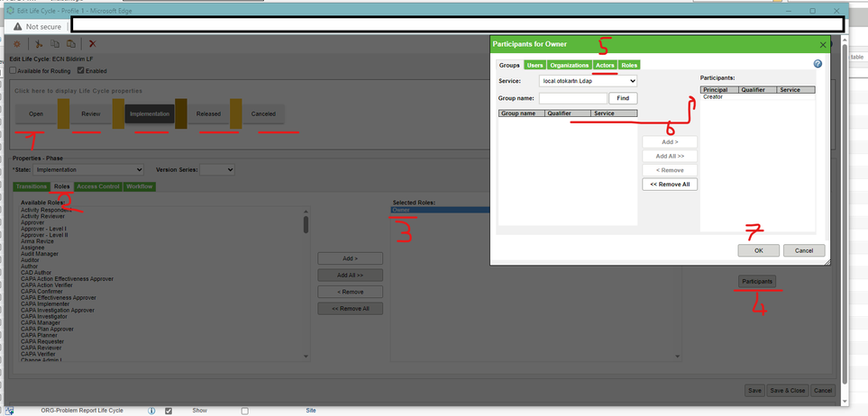Click the Find button
The width and height of the screenshot is (868, 416).
click(624, 98)
